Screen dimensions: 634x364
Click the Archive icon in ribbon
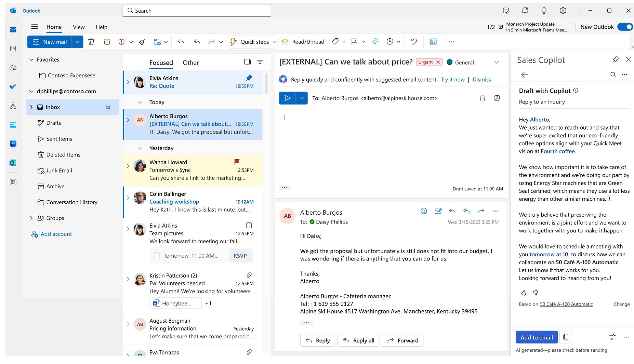coord(107,42)
